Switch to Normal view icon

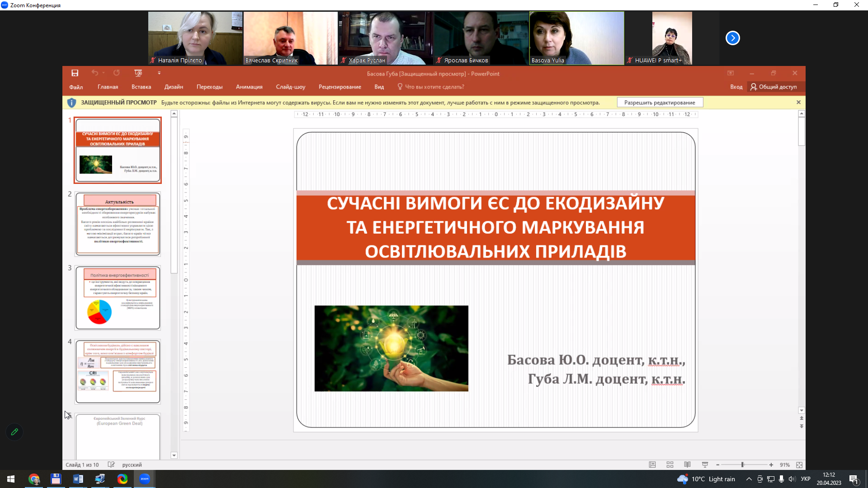pos(652,465)
